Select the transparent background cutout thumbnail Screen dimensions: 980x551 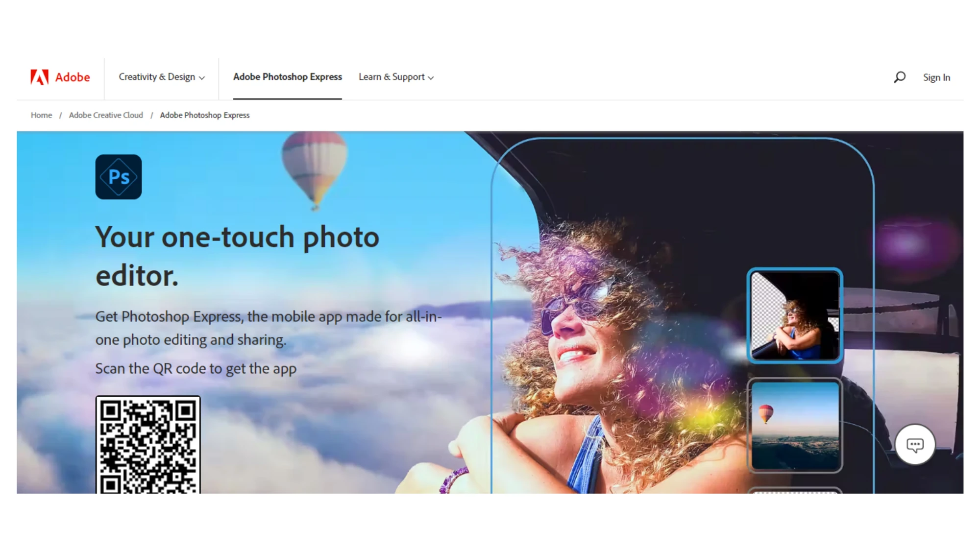tap(795, 316)
